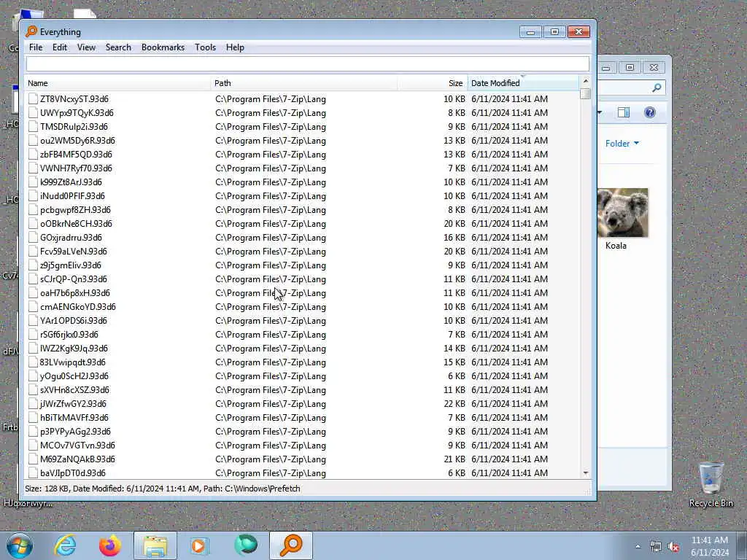Click file icon of ou2WM5Dy6R.93d6

point(33,141)
